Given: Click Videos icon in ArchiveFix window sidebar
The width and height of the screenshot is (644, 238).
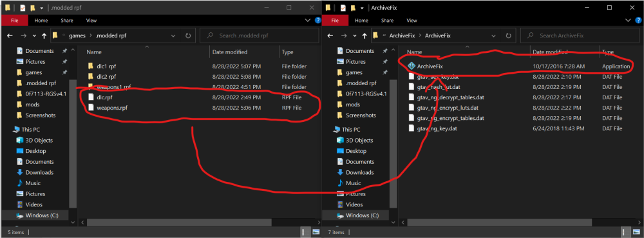Looking at the screenshot, I should [x=340, y=204].
